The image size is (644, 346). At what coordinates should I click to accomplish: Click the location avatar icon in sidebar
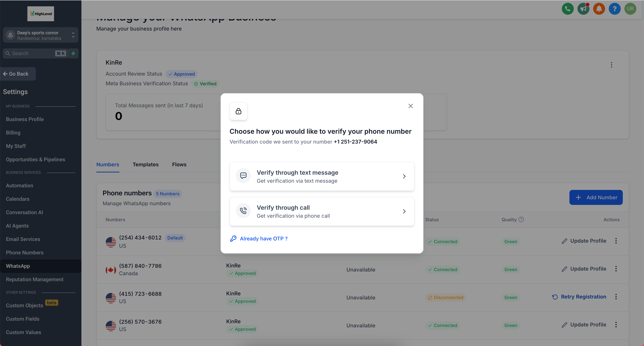[10, 35]
